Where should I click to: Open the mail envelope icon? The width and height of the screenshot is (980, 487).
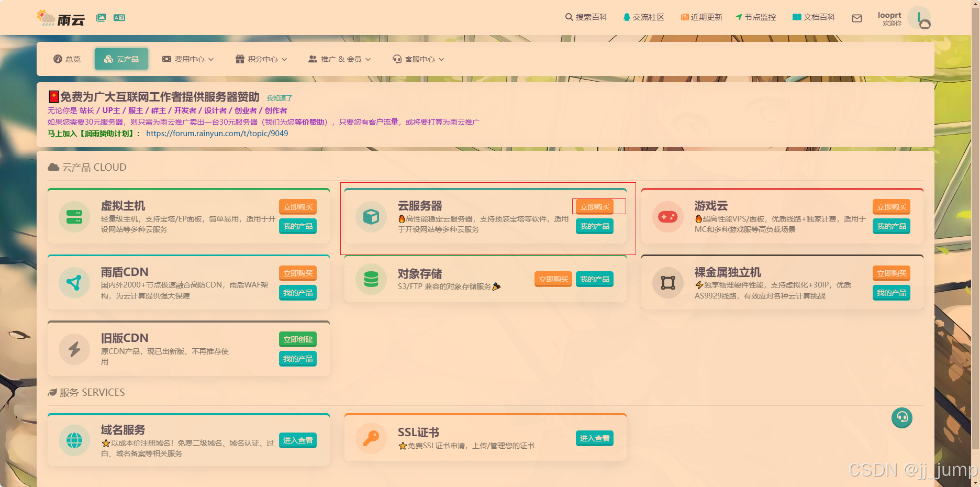click(x=857, y=18)
